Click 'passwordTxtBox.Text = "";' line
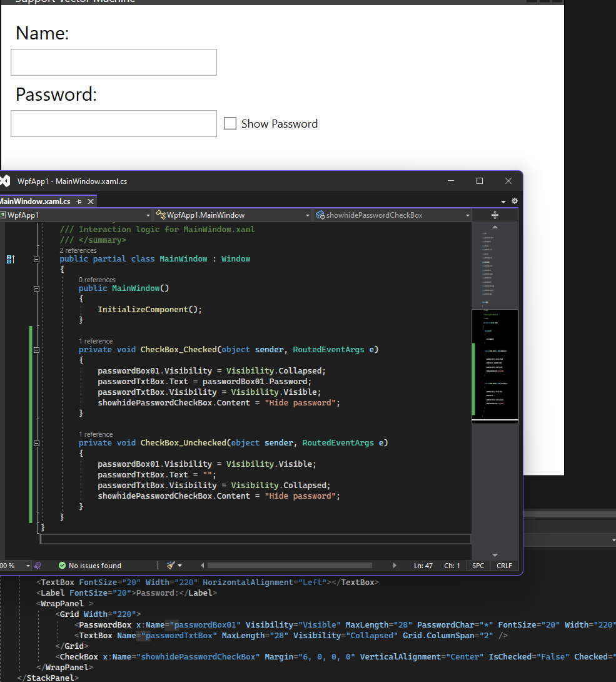This screenshot has width=616, height=682. coord(157,475)
